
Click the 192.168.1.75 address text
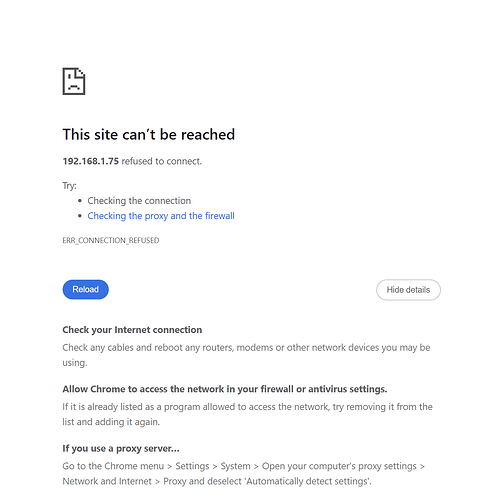click(91, 161)
